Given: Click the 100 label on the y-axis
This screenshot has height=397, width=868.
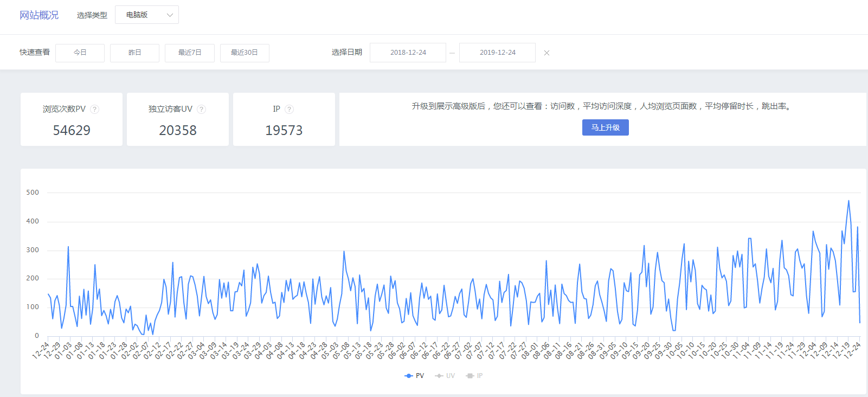Looking at the screenshot, I should [33, 307].
